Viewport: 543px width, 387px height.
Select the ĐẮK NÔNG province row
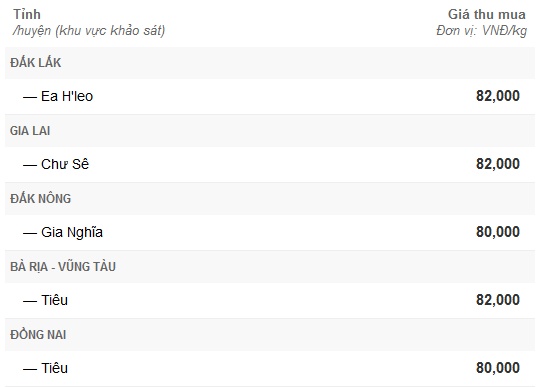click(x=270, y=199)
